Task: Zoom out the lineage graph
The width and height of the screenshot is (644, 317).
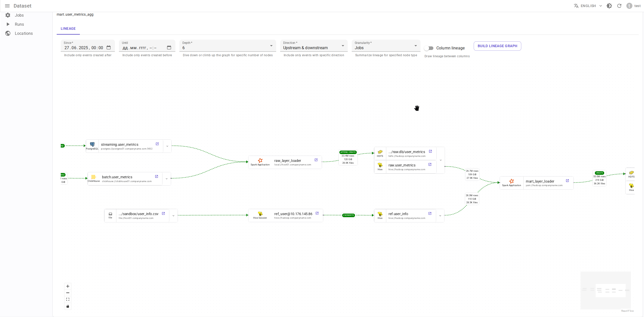Action: point(68,293)
